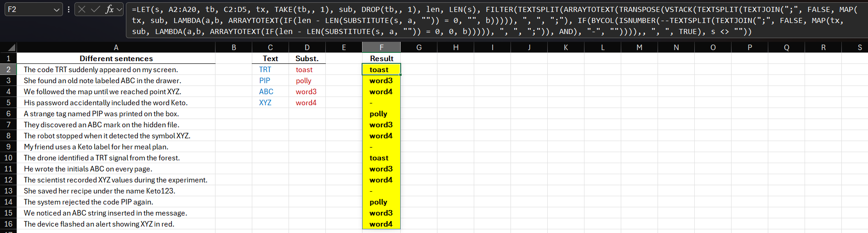This screenshot has width=868, height=233.
Task: Open the three-dot handle beside the Name Box
Action: pyautogui.click(x=68, y=9)
